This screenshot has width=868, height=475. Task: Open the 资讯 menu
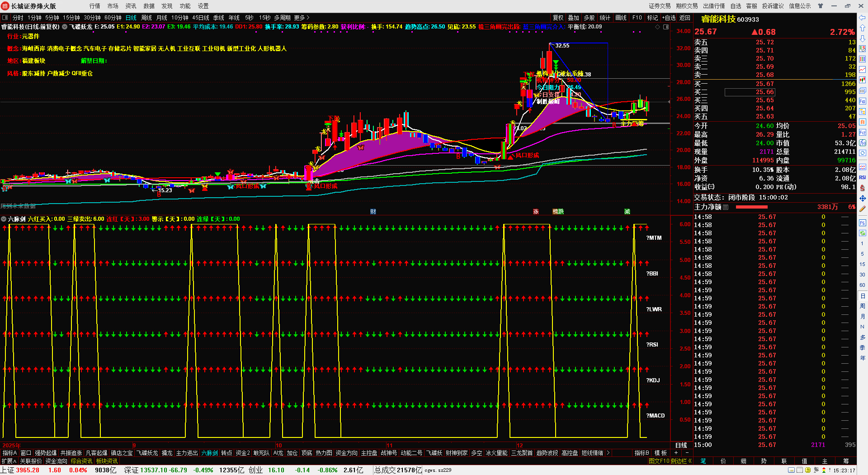[131, 6]
